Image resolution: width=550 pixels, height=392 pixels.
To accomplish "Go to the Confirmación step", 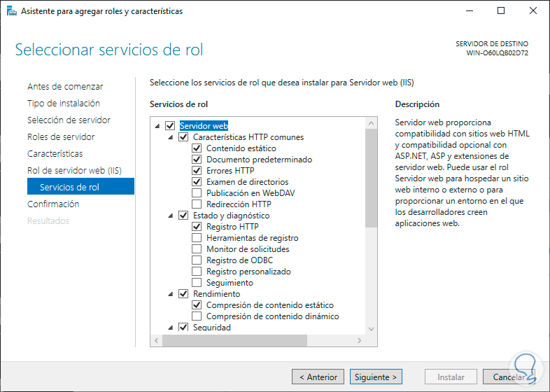I will 53,204.
